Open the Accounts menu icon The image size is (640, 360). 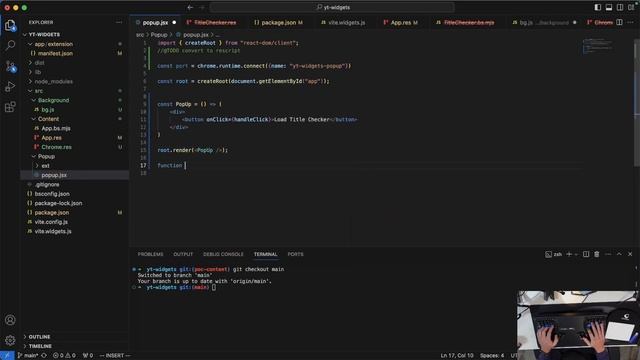coord(10,320)
